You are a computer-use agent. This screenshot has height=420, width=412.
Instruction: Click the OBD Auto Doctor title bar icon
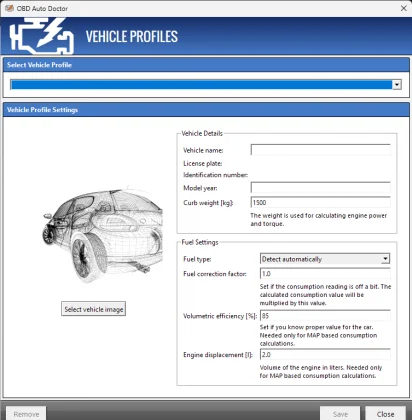(x=9, y=8)
